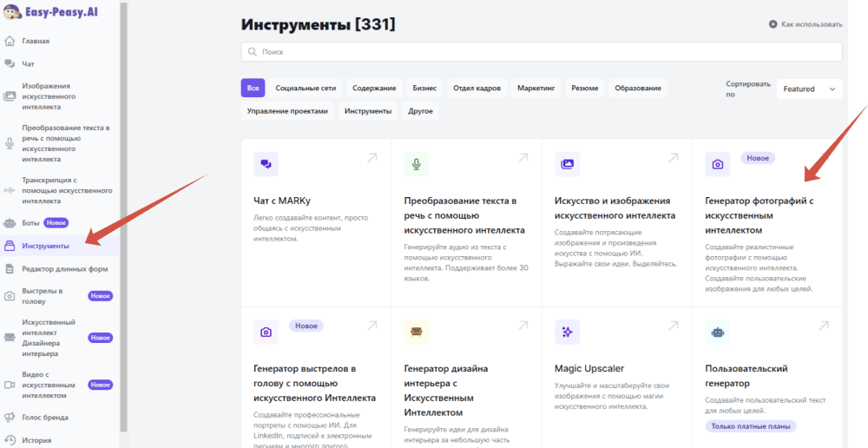
Task: Select the Управление проектами filter
Action: (x=287, y=111)
